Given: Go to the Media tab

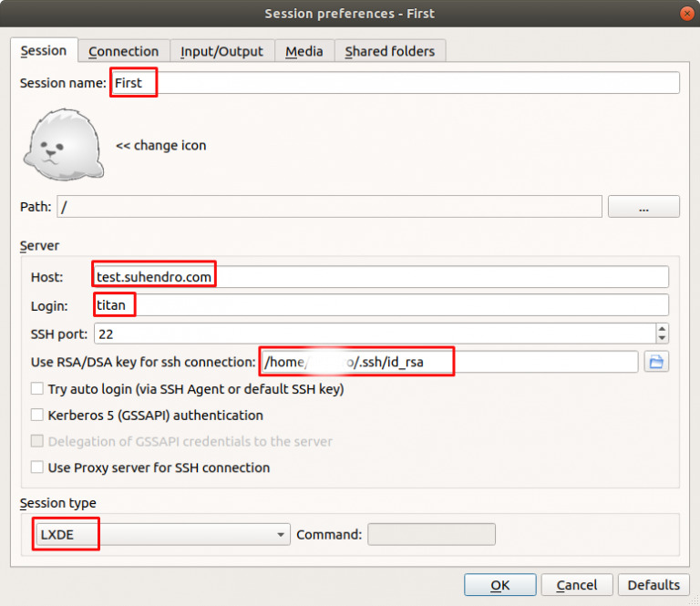Looking at the screenshot, I should point(304,51).
